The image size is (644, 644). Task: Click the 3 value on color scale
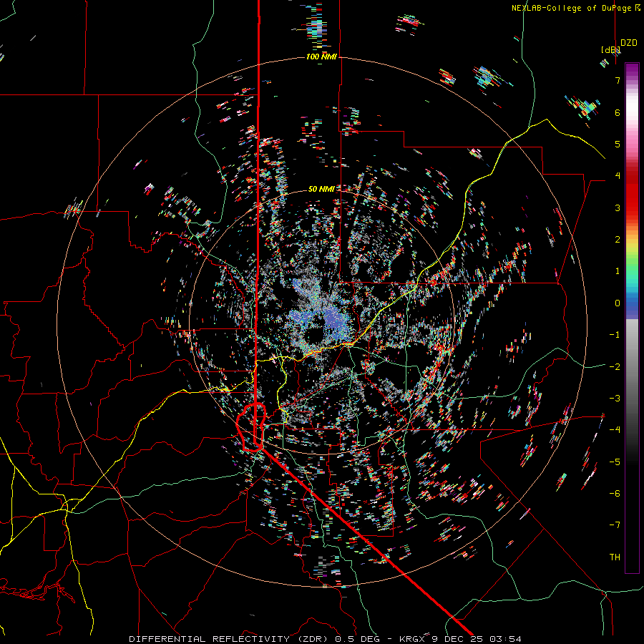pos(618,208)
